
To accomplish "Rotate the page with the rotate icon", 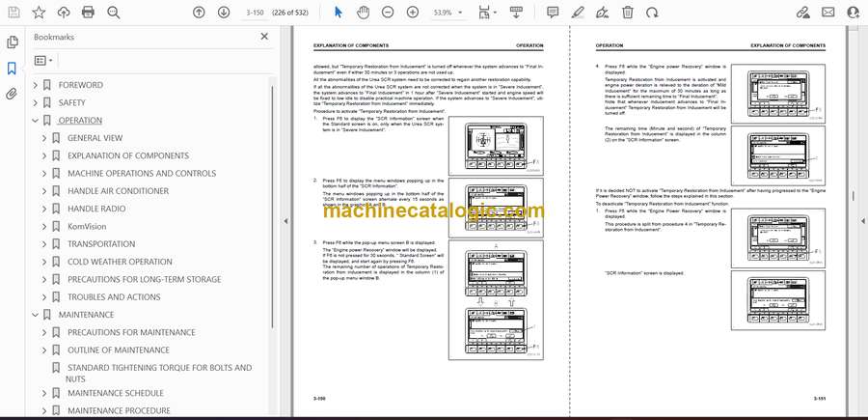I will click(x=652, y=13).
